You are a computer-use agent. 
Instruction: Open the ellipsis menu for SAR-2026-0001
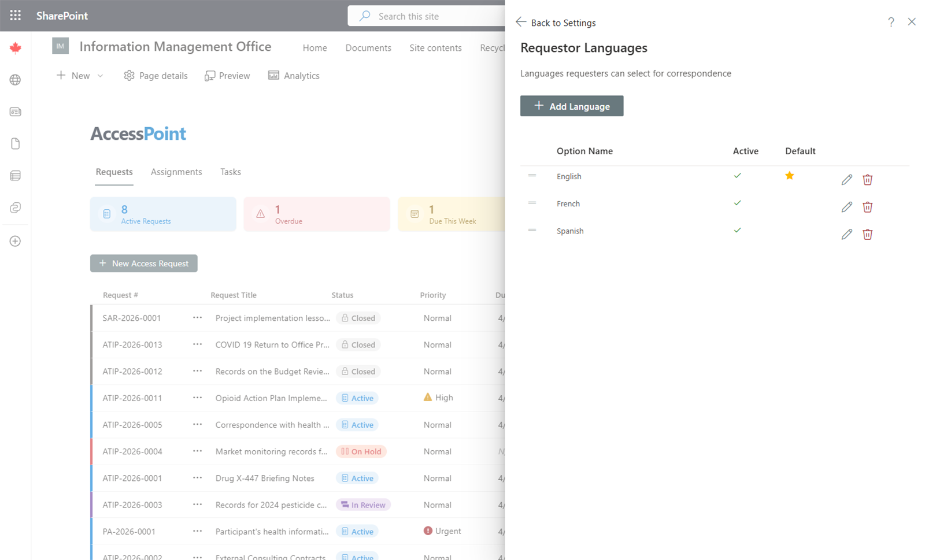pos(197,317)
